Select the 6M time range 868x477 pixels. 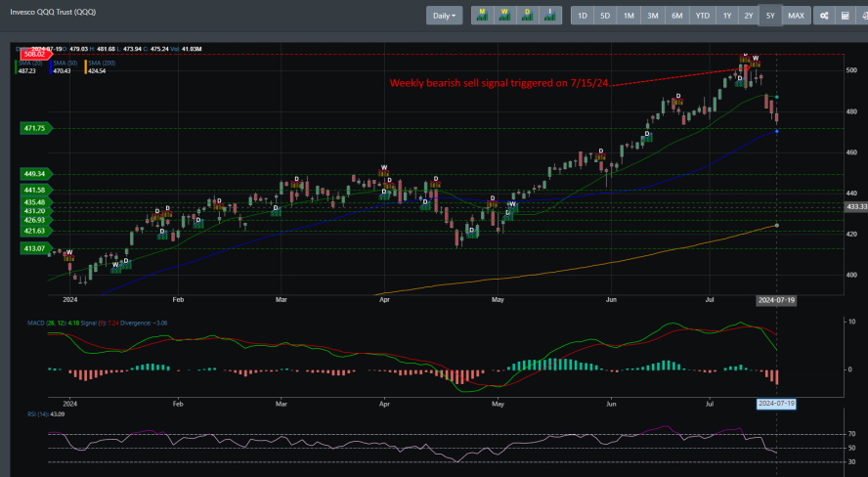point(677,16)
